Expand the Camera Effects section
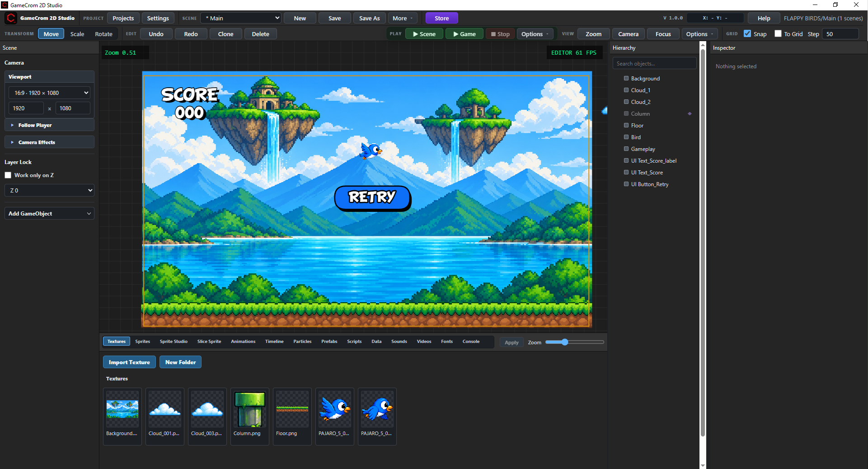Image resolution: width=868 pixels, height=469 pixels. click(x=49, y=142)
